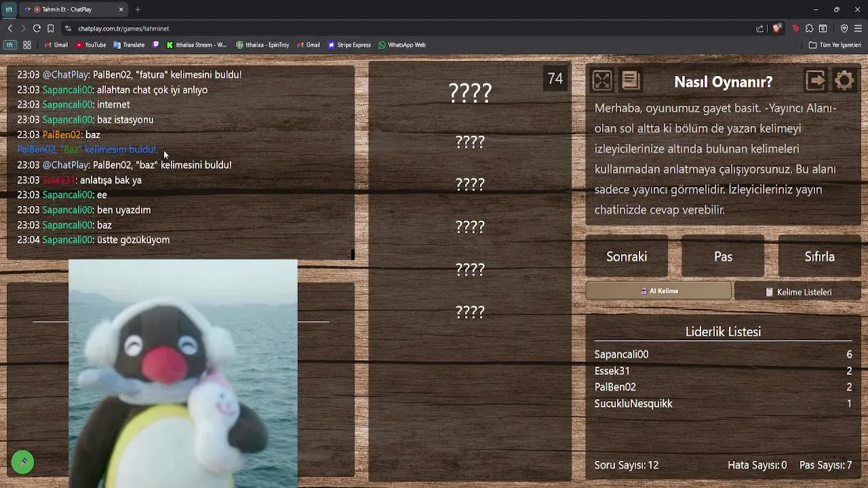
Task: Click Sapancali00 in the leaderboard
Action: pyautogui.click(x=621, y=354)
